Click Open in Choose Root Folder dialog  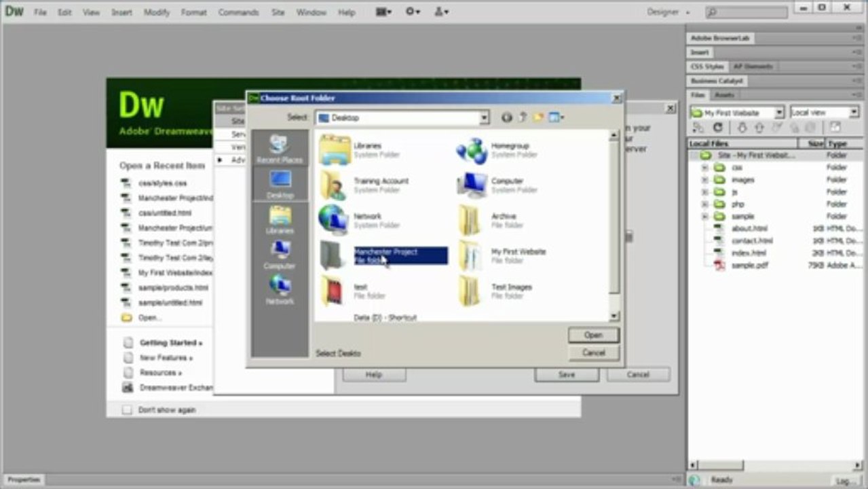tap(593, 335)
